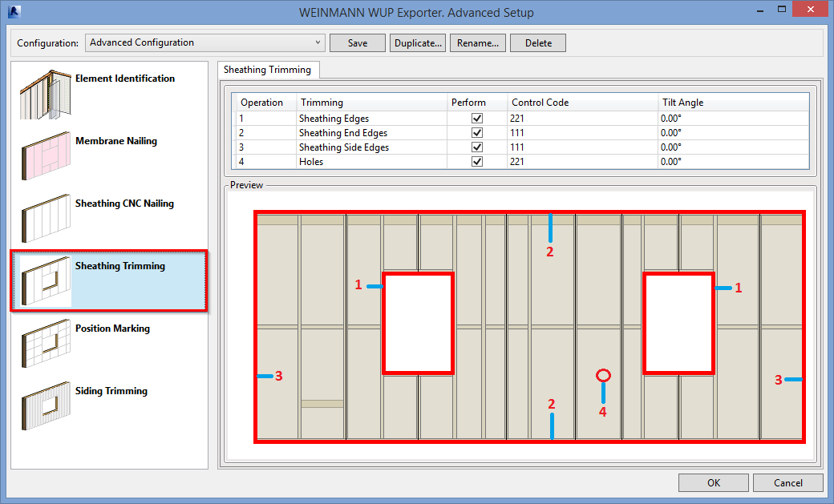Select the Element Identification category icon
Image resolution: width=834 pixels, height=504 pixels.
46,94
